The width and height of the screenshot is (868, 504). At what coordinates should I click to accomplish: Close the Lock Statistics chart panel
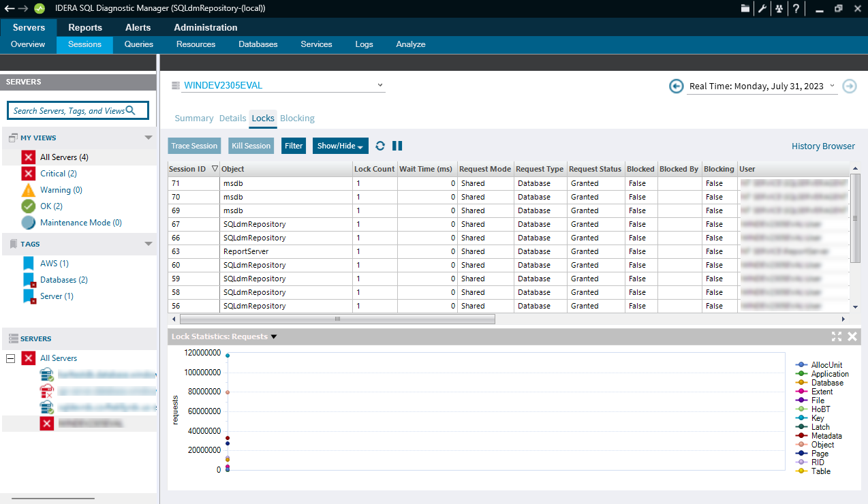tap(852, 336)
